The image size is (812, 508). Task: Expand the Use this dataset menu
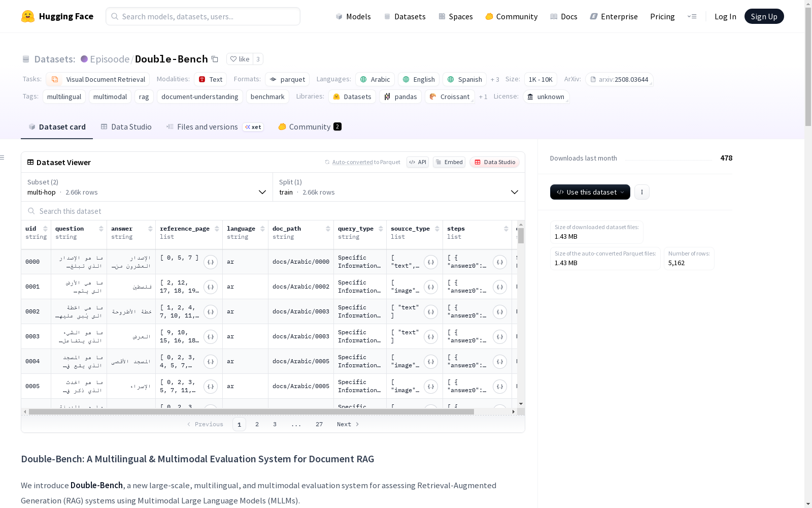(x=590, y=192)
